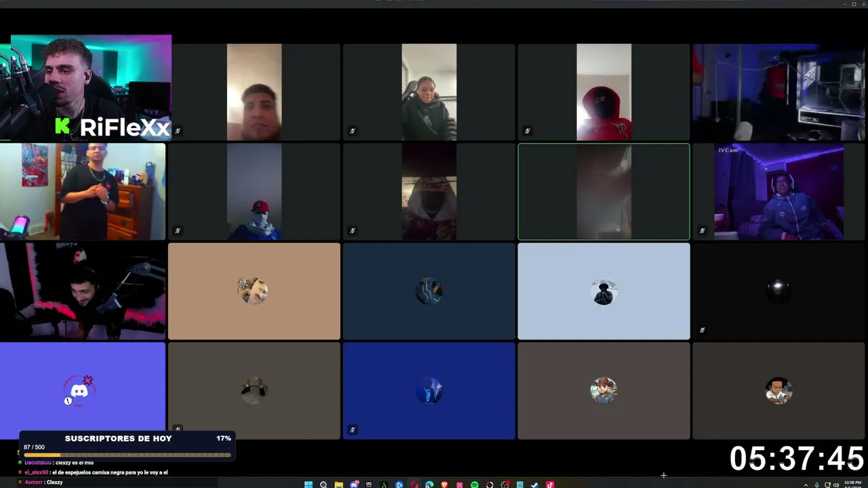Open taskbar Search
This screenshot has width=868, height=488.
coord(323,485)
